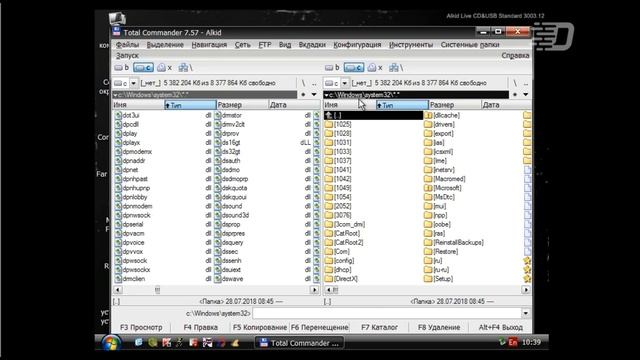
Task: Go to parent directory in right panel
Action: point(526,83)
